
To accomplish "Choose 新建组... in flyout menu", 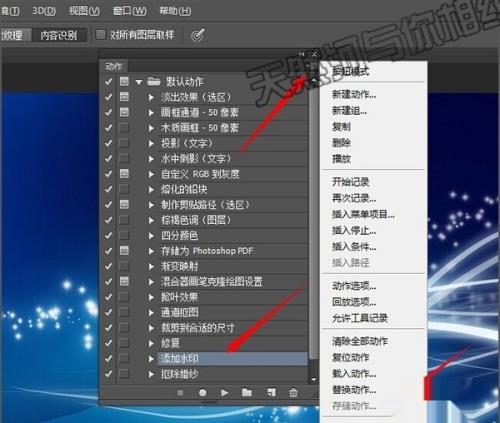I will click(349, 110).
